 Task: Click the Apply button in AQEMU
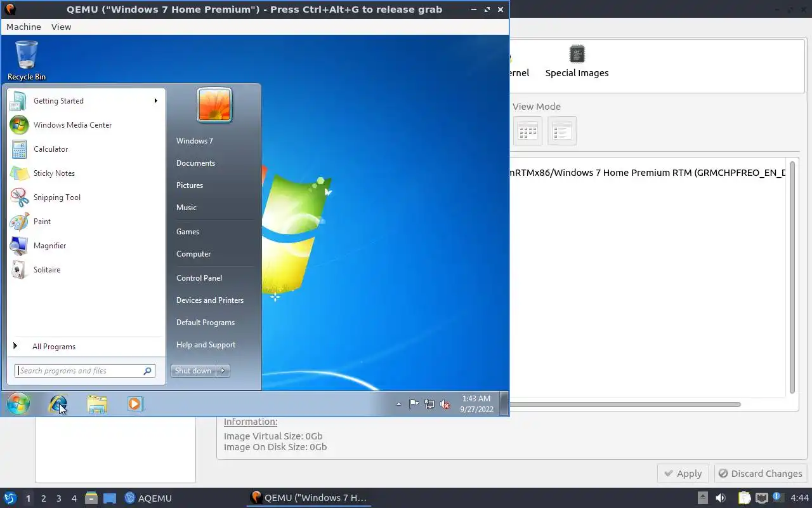pos(683,474)
